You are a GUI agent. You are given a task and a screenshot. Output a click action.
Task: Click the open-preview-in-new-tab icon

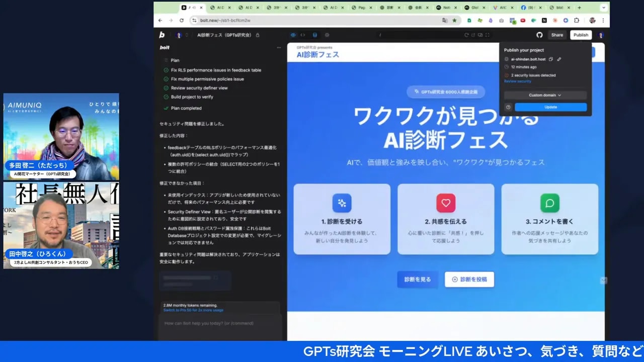pos(473,35)
